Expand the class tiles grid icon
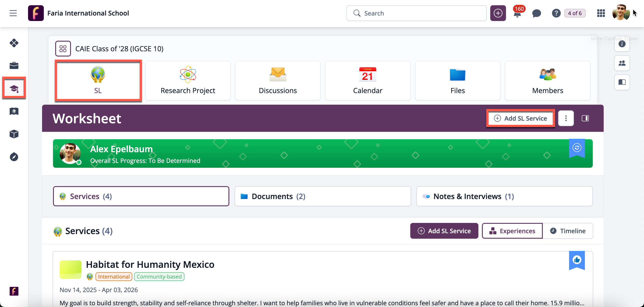Viewport: 644px width, 307px height. pos(63,49)
